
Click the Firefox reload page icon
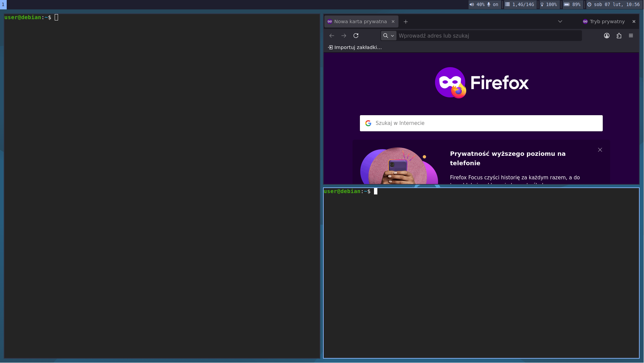pyautogui.click(x=356, y=36)
